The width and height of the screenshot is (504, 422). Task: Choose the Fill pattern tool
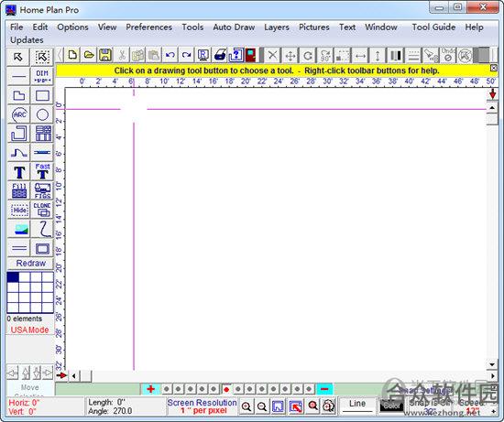(18, 190)
